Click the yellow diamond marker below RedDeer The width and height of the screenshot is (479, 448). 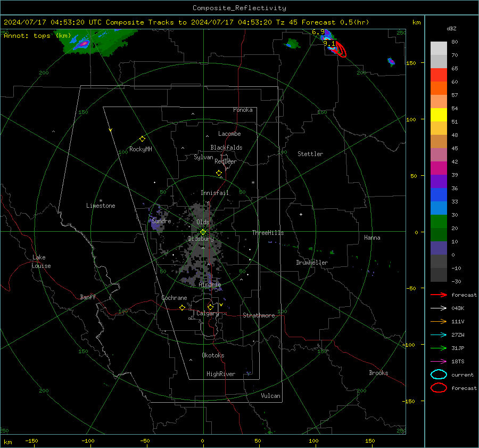tap(219, 173)
